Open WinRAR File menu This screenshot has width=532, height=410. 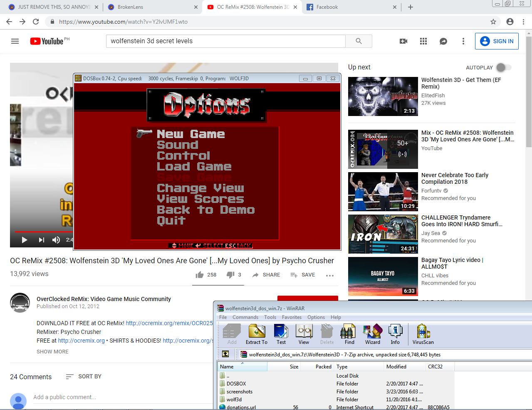click(x=223, y=317)
